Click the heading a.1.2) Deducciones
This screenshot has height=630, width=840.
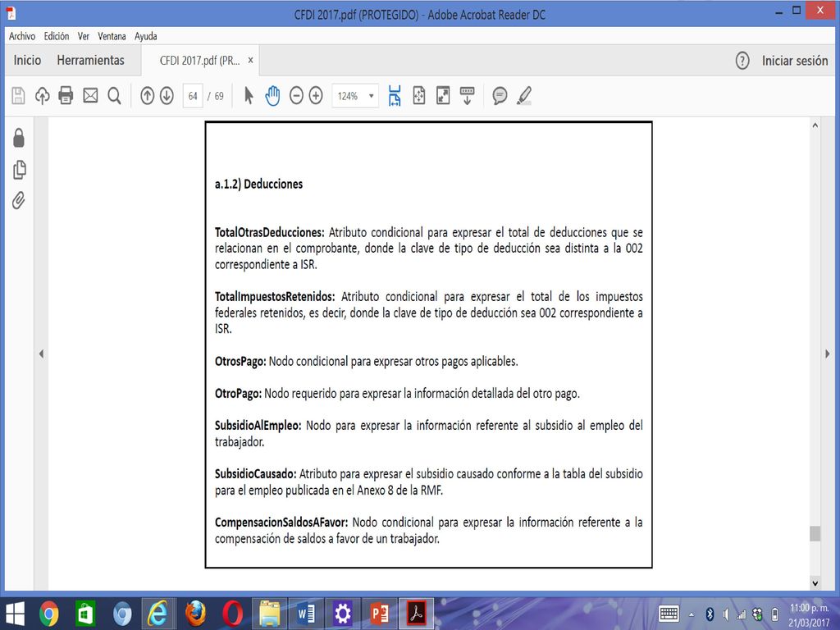pos(258,185)
